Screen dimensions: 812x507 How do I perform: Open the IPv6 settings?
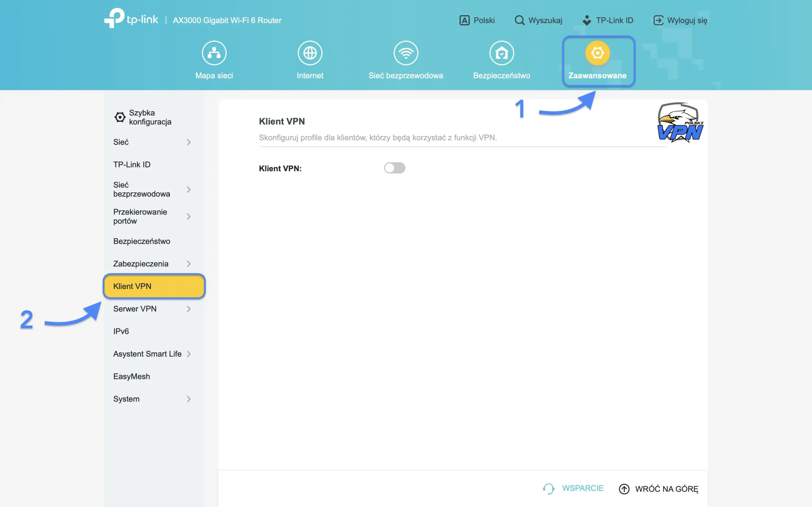[121, 331]
